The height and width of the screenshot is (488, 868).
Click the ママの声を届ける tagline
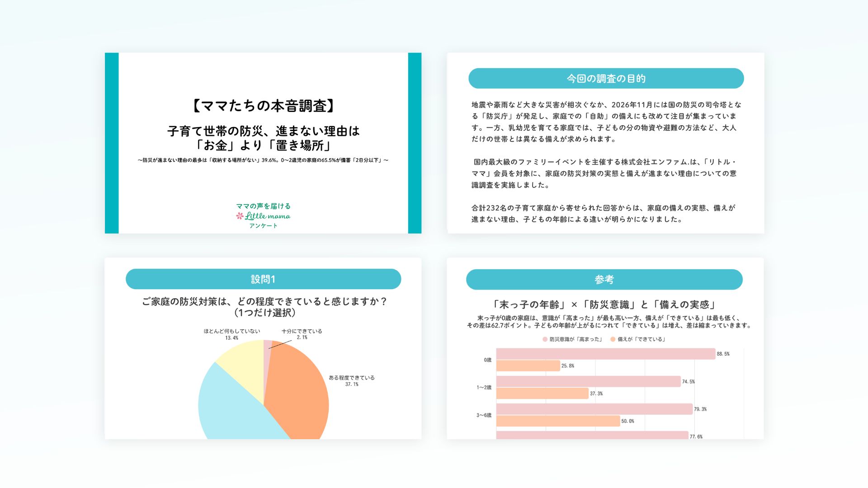pyautogui.click(x=263, y=206)
